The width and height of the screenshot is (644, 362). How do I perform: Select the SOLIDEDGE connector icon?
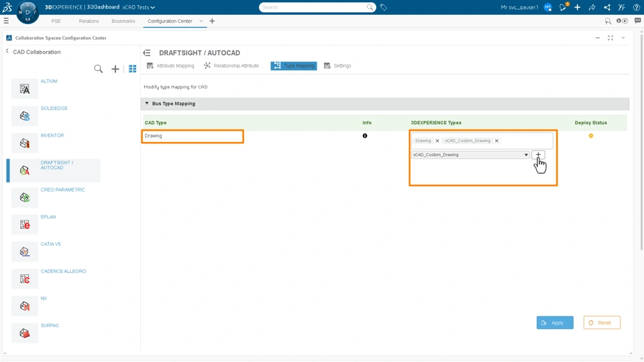pos(25,116)
